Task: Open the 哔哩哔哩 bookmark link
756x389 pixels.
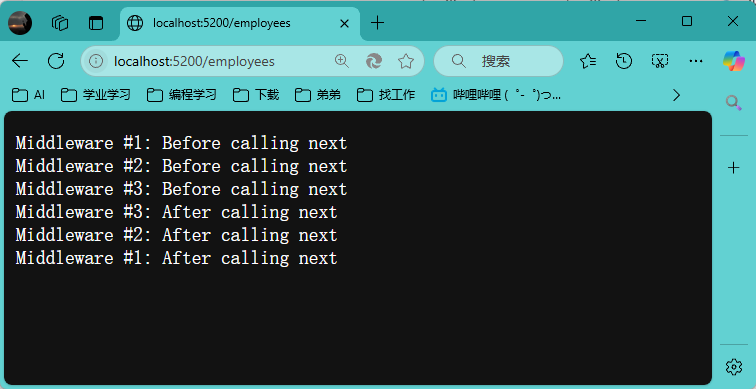Action: point(496,95)
